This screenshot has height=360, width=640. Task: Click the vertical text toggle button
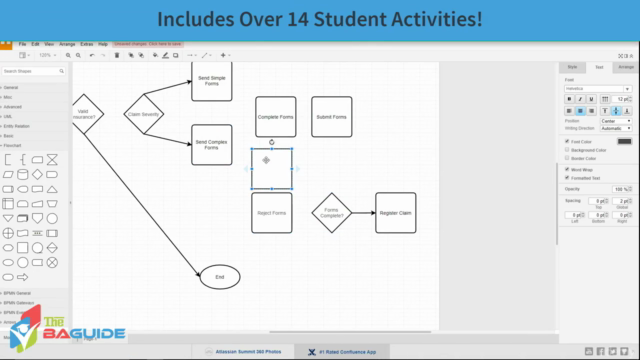605,99
